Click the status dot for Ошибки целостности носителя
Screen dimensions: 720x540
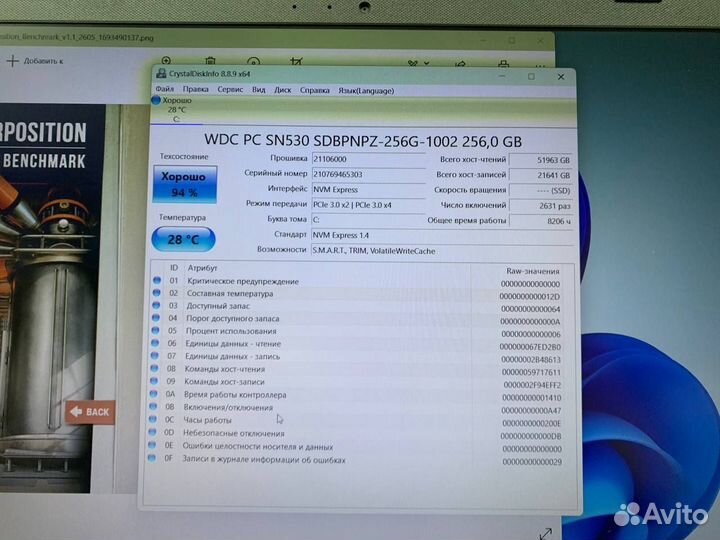click(152, 445)
